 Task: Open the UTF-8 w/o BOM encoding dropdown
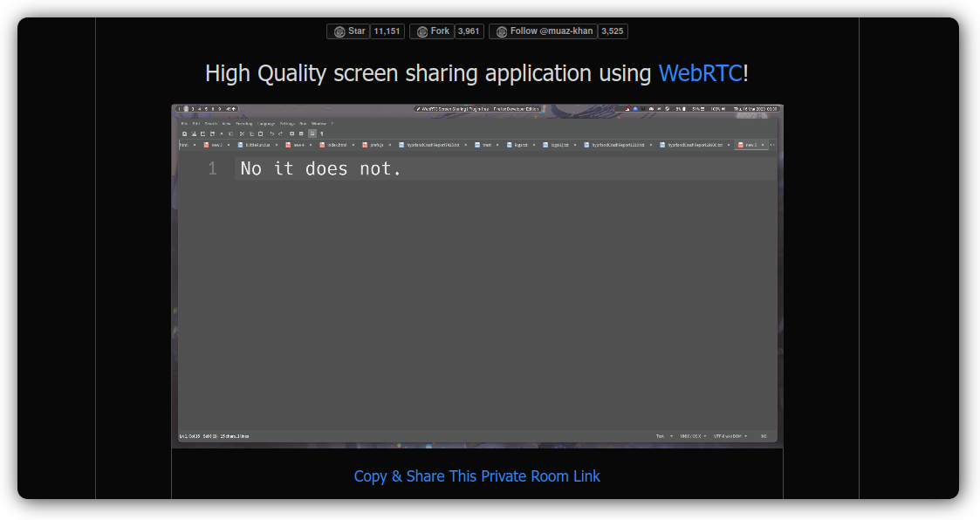coord(727,436)
